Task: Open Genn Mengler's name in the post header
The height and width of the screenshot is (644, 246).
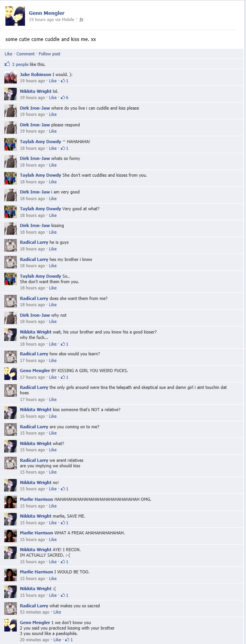Action: pos(46,13)
